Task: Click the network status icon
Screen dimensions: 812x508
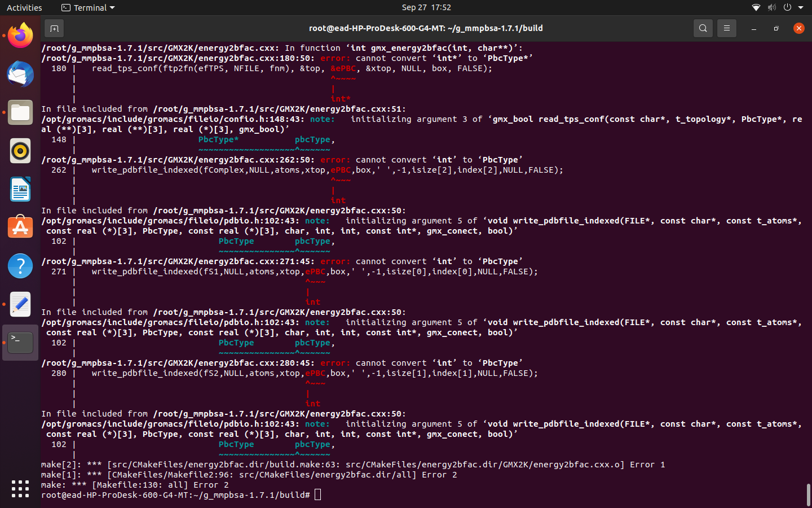Action: (x=756, y=7)
